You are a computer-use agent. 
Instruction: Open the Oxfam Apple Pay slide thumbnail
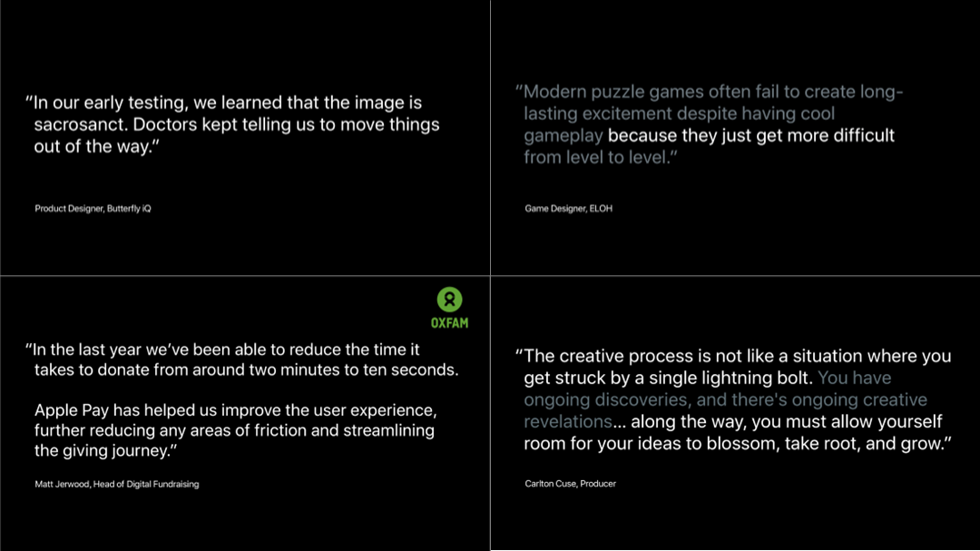245,413
